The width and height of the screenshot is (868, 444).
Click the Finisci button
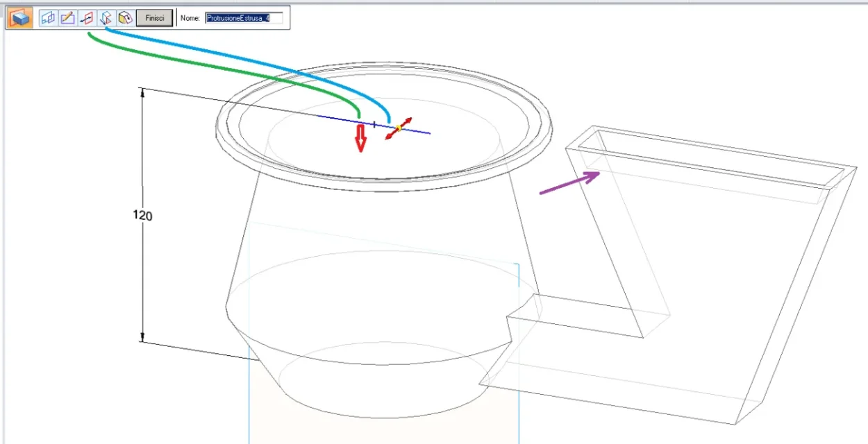(154, 18)
